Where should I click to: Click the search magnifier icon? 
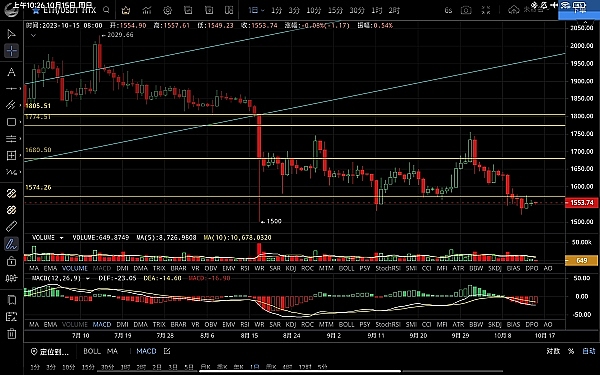[106, 10]
